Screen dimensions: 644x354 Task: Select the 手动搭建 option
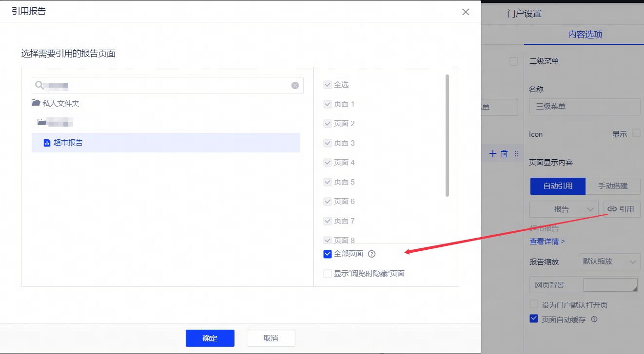pos(613,186)
